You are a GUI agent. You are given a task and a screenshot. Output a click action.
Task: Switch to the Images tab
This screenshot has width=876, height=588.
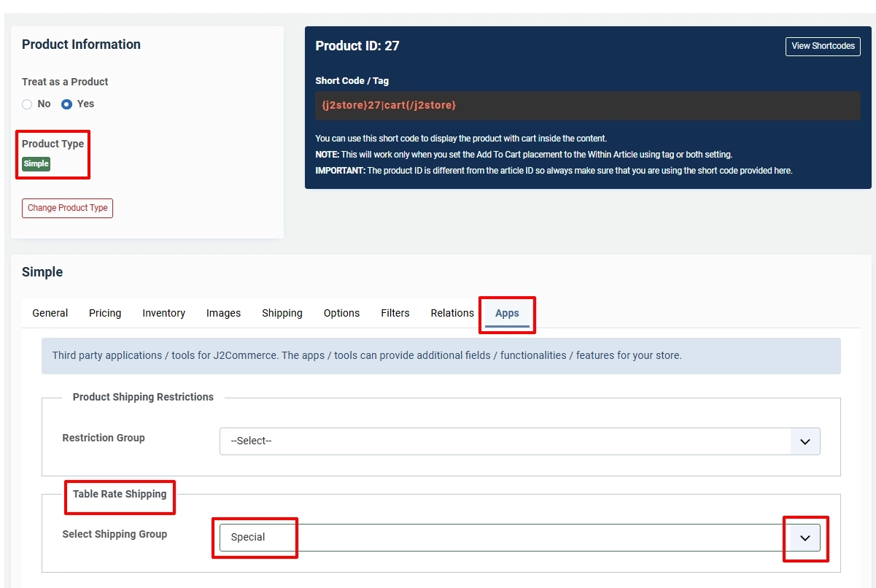pyautogui.click(x=223, y=313)
